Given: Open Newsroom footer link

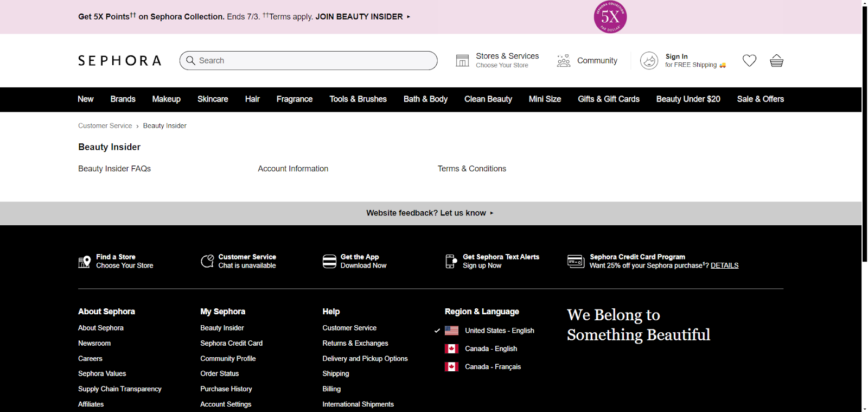Looking at the screenshot, I should (x=94, y=344).
